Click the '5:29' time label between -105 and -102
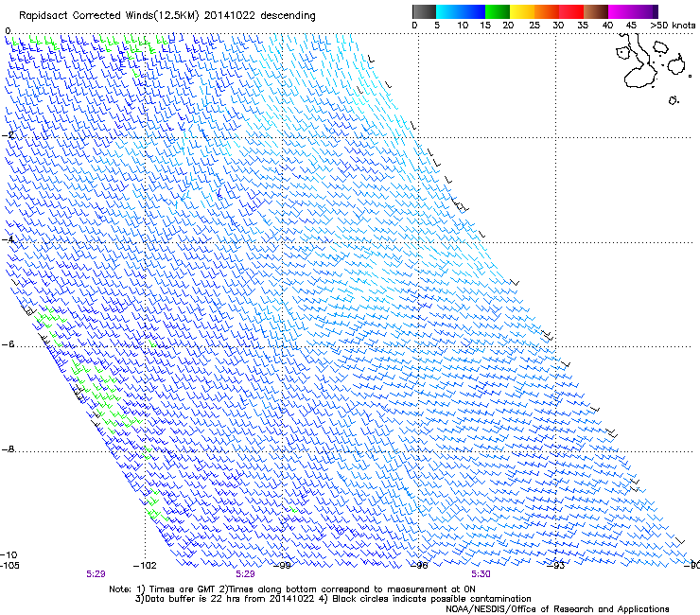The width and height of the screenshot is (700, 615). [x=96, y=574]
